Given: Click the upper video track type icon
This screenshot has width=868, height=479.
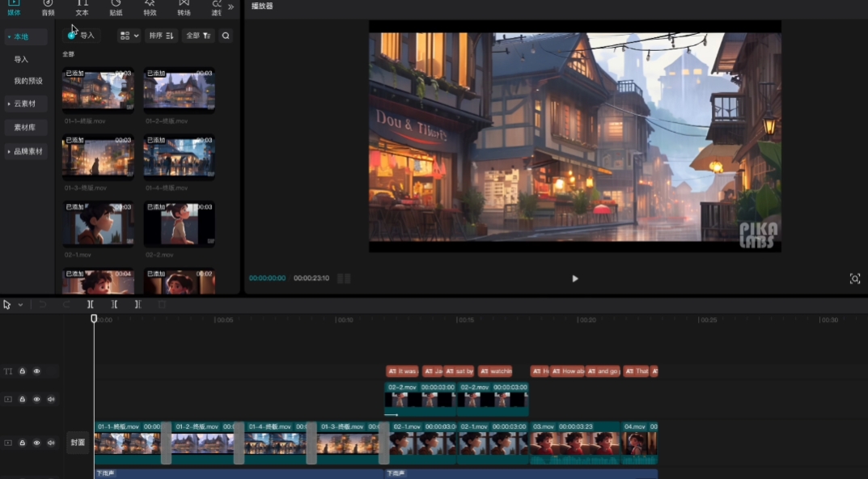Looking at the screenshot, I should click(x=8, y=399).
